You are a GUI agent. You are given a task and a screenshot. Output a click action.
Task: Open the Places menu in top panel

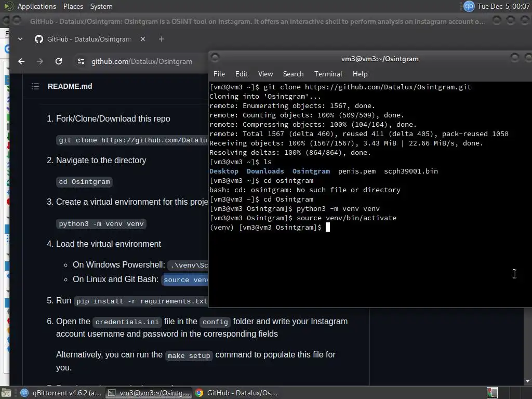click(x=73, y=6)
